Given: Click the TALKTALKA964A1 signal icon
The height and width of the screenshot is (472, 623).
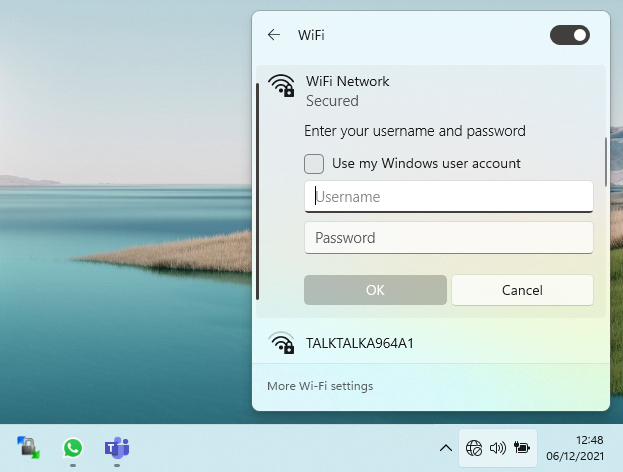Looking at the screenshot, I should [x=281, y=342].
